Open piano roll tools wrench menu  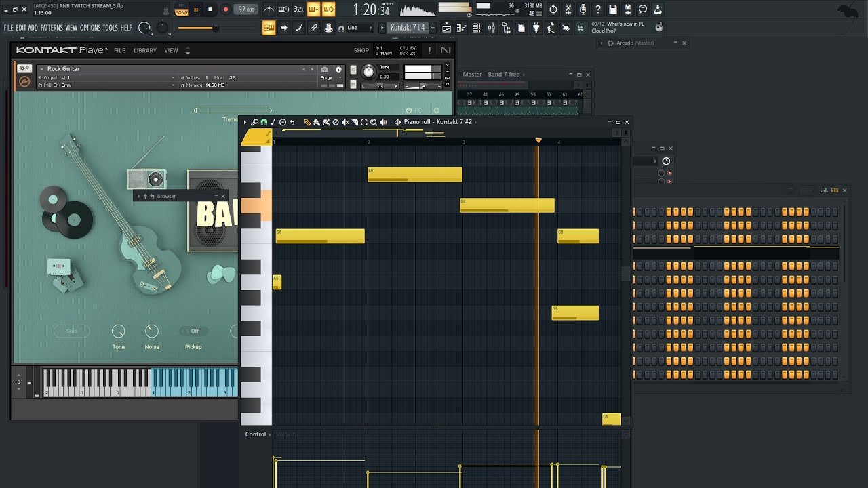point(254,122)
